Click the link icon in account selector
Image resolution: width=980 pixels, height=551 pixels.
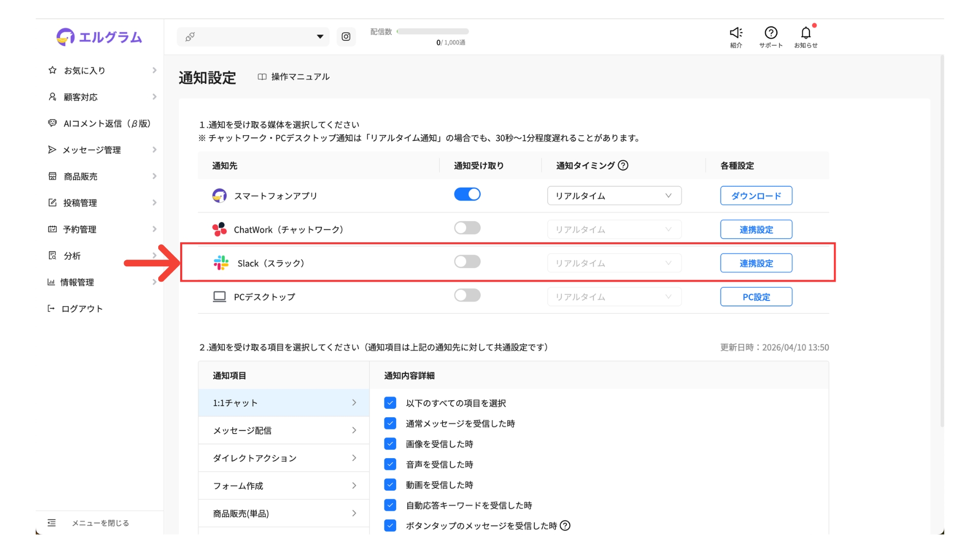pyautogui.click(x=190, y=37)
